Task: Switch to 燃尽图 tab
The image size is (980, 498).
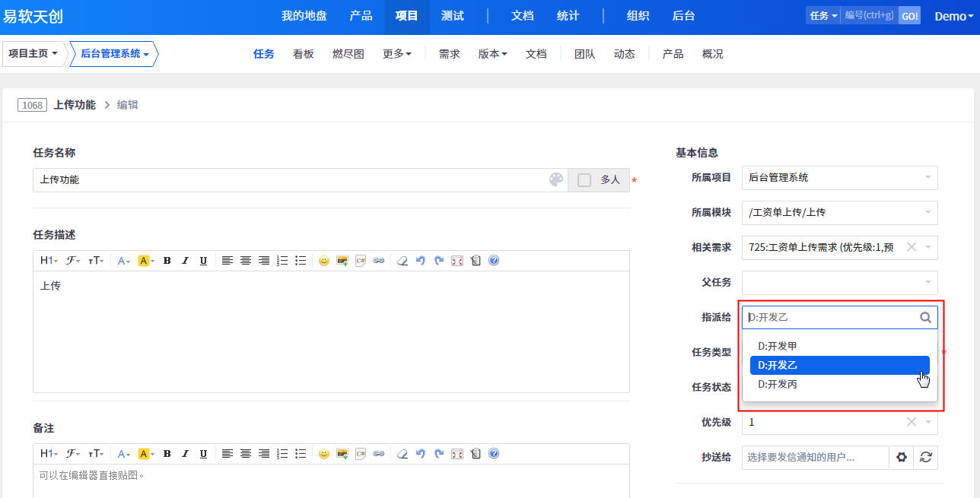Action: 348,54
